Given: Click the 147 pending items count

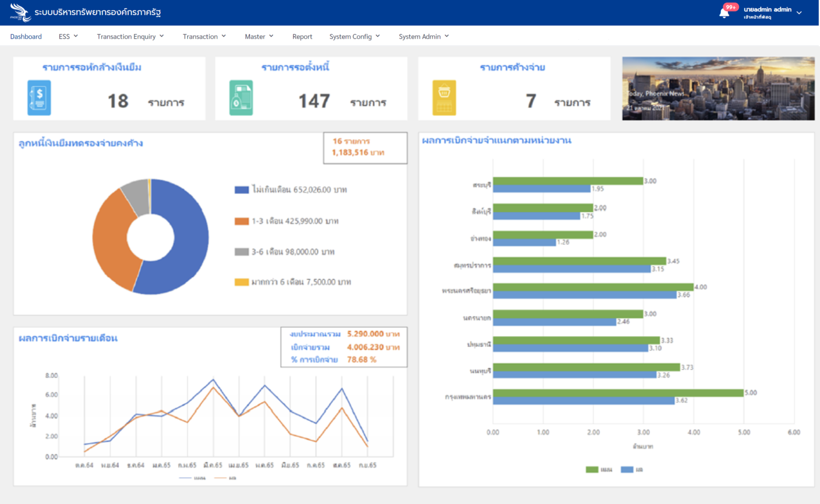Looking at the screenshot, I should point(314,101).
